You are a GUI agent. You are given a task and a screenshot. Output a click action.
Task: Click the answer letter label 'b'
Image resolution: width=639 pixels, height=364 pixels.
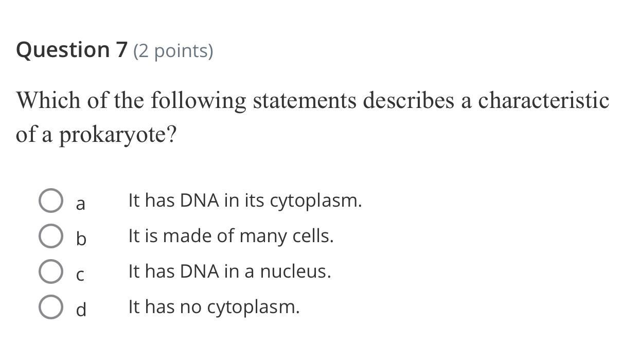(81, 239)
